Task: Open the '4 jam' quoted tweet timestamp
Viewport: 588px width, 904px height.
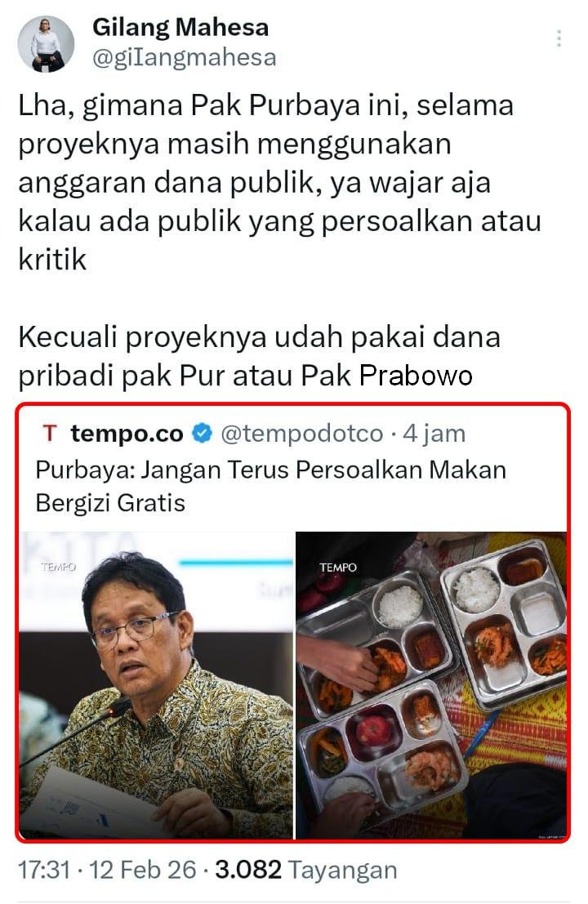Action: point(434,434)
